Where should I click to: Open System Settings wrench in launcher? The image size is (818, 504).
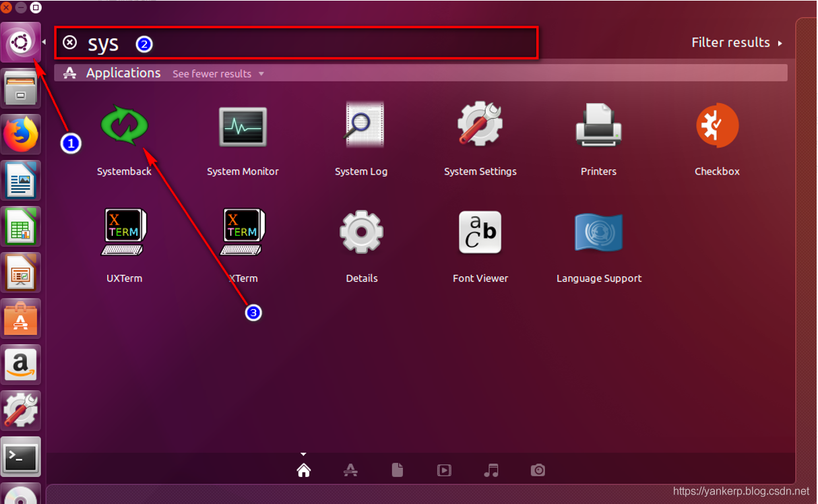[x=21, y=410]
